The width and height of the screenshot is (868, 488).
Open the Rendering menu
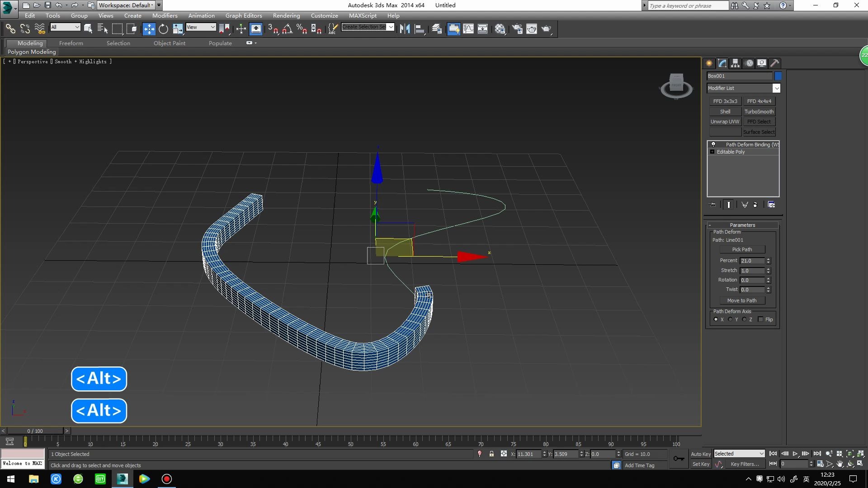point(286,15)
